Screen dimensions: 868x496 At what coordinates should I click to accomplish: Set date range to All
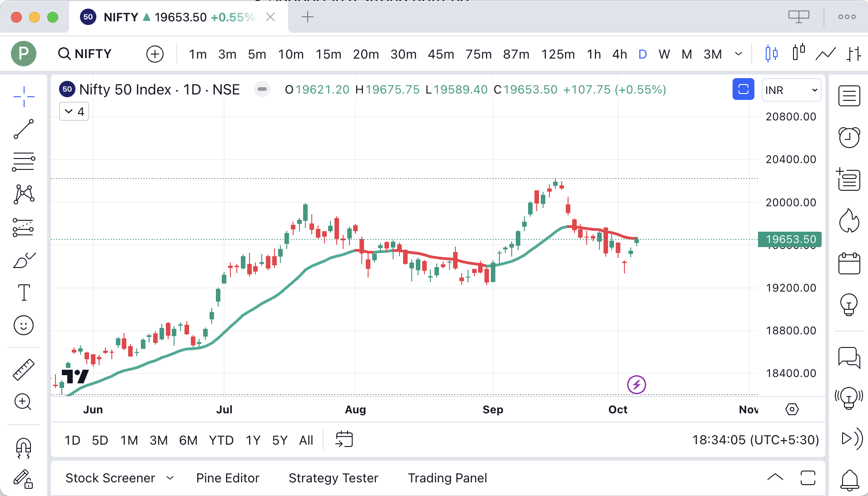(306, 440)
